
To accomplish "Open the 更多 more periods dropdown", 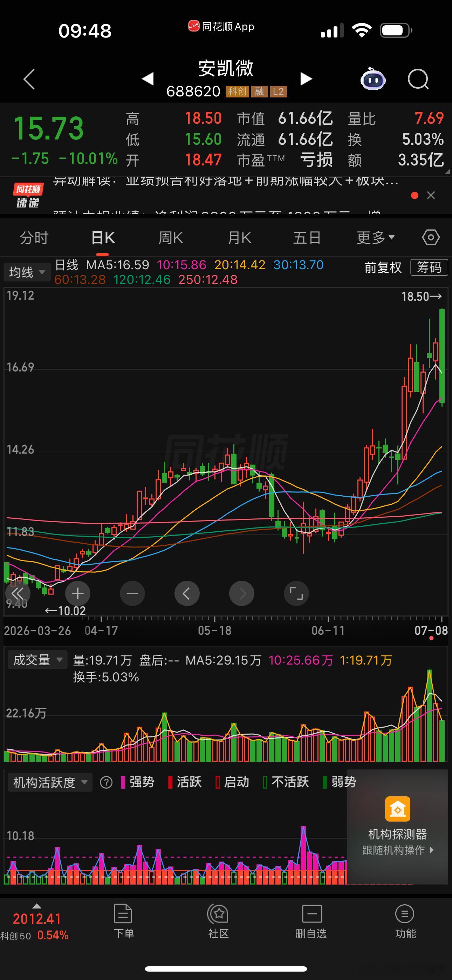I will (x=376, y=238).
